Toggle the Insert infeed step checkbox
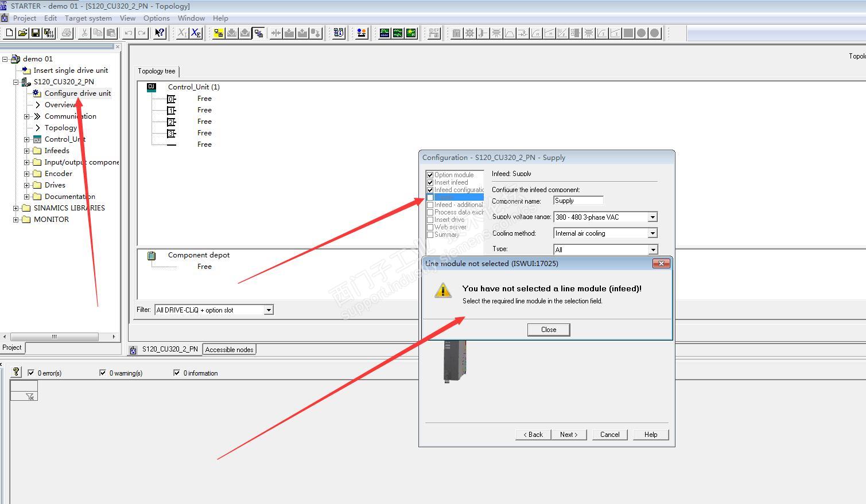Screen dimensions: 866x504 (x=430, y=182)
